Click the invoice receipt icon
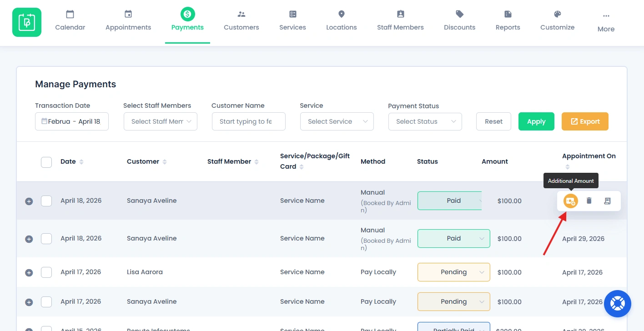Image resolution: width=644 pixels, height=331 pixels. pos(607,201)
